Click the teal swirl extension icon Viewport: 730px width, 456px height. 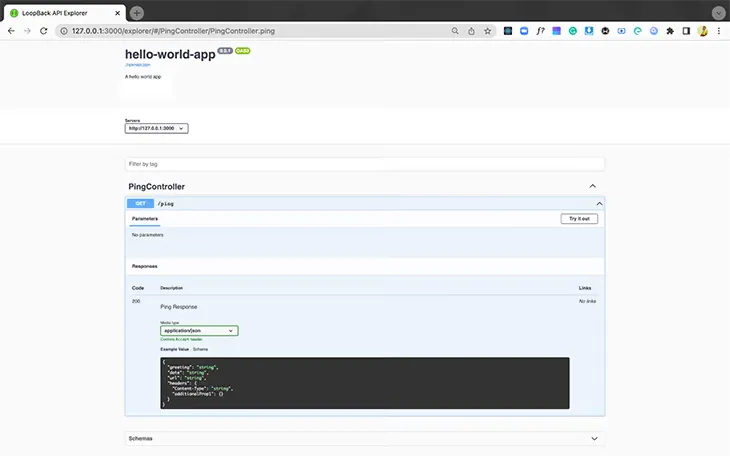pyautogui.click(x=637, y=31)
